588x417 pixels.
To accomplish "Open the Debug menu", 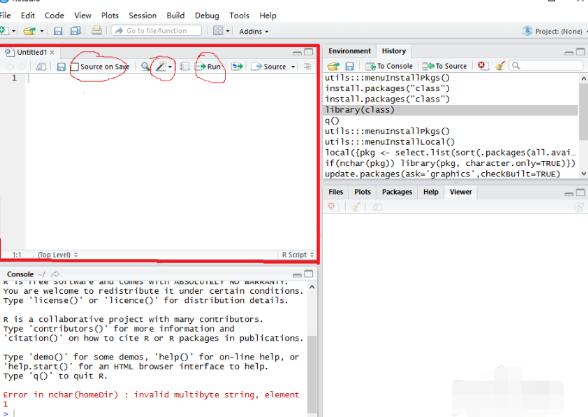I will point(207,15).
